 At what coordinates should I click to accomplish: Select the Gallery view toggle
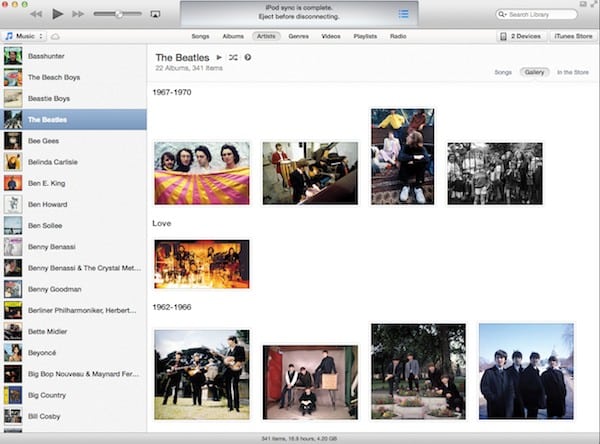(534, 72)
